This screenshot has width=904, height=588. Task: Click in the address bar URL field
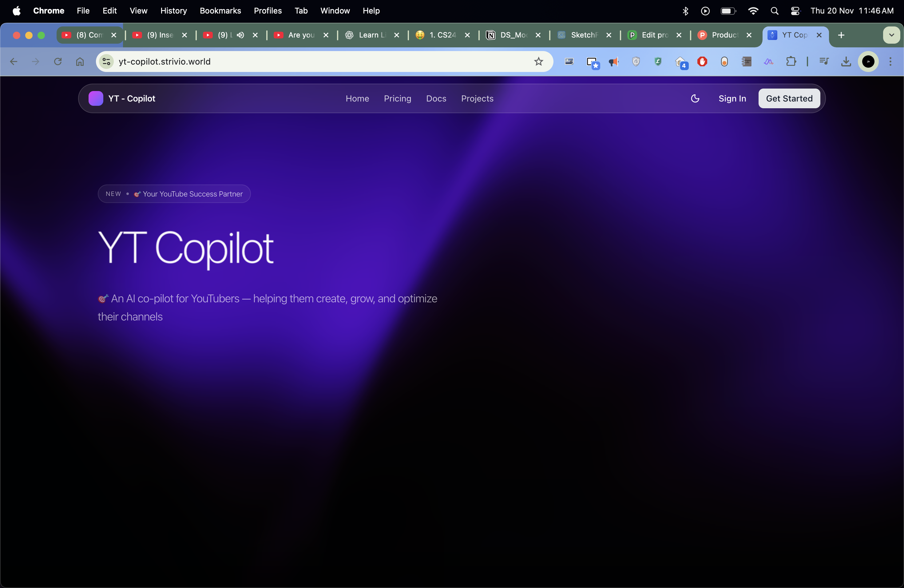pyautogui.click(x=304, y=62)
